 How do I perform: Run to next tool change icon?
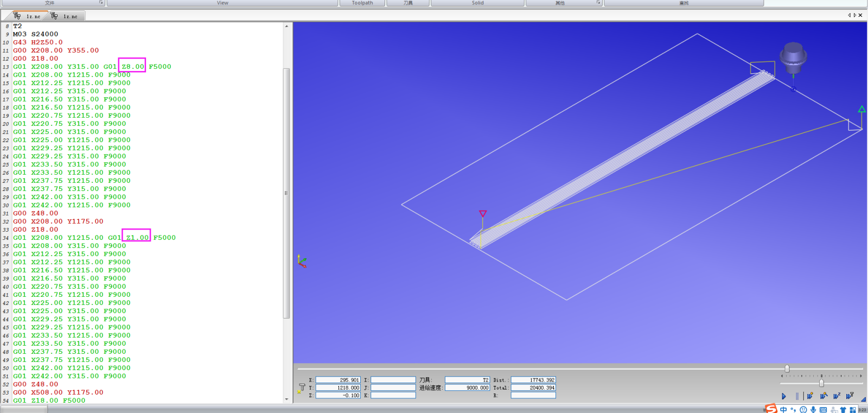(850, 396)
